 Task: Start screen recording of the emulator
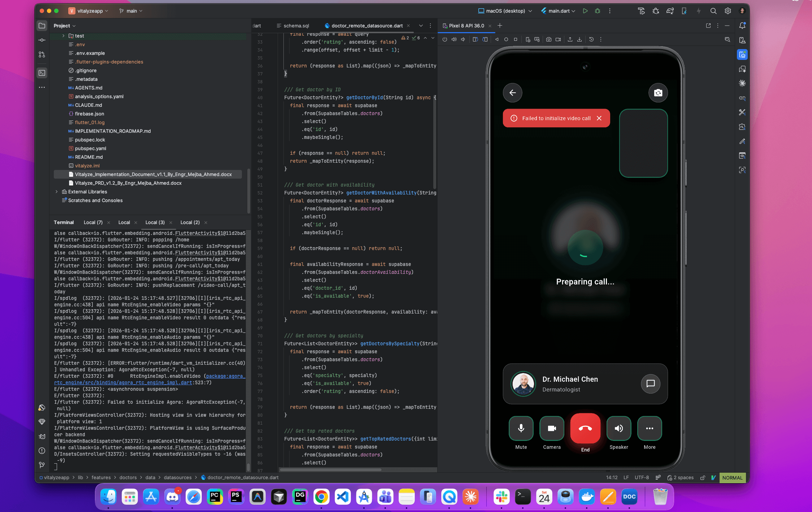[559, 39]
